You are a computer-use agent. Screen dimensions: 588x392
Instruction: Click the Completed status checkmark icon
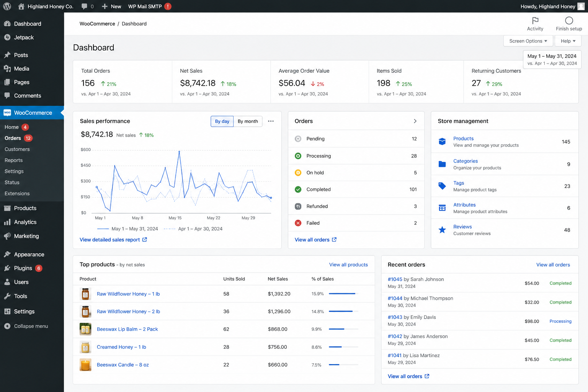pos(298,189)
